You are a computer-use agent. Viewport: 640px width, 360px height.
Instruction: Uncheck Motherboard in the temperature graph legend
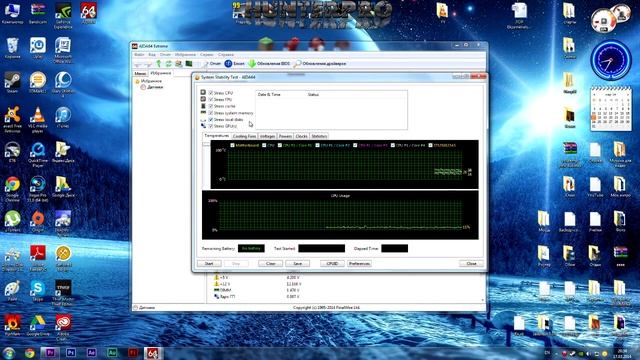coord(232,145)
